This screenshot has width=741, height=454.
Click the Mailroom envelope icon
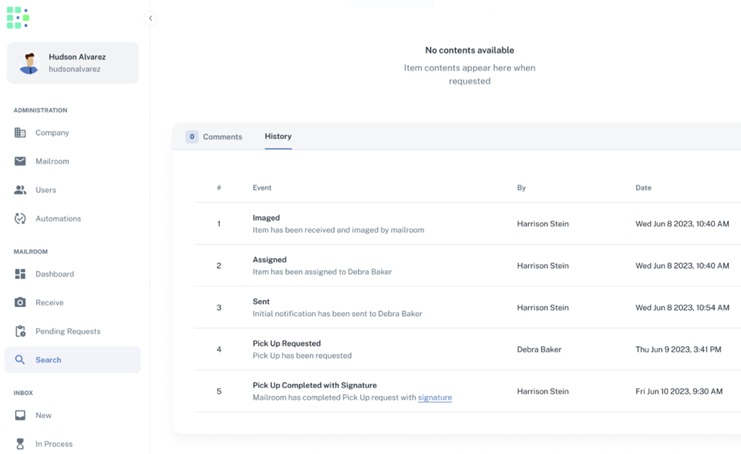click(20, 161)
